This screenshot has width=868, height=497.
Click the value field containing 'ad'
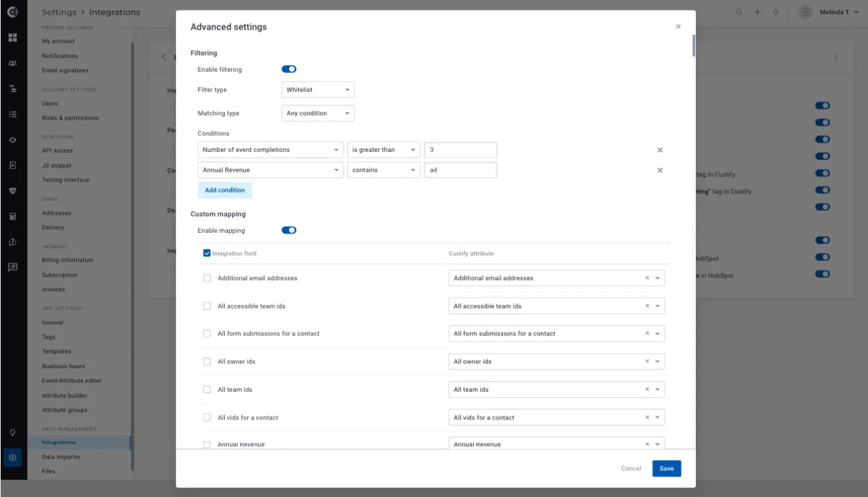461,170
